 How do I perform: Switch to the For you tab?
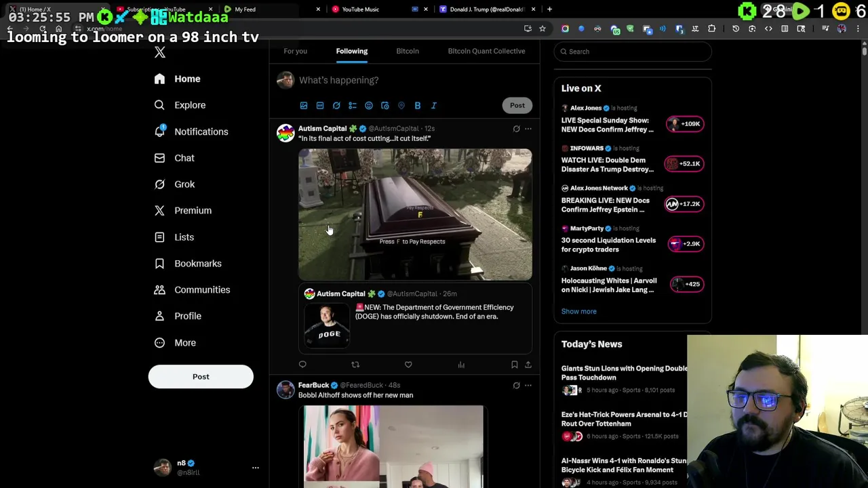295,51
